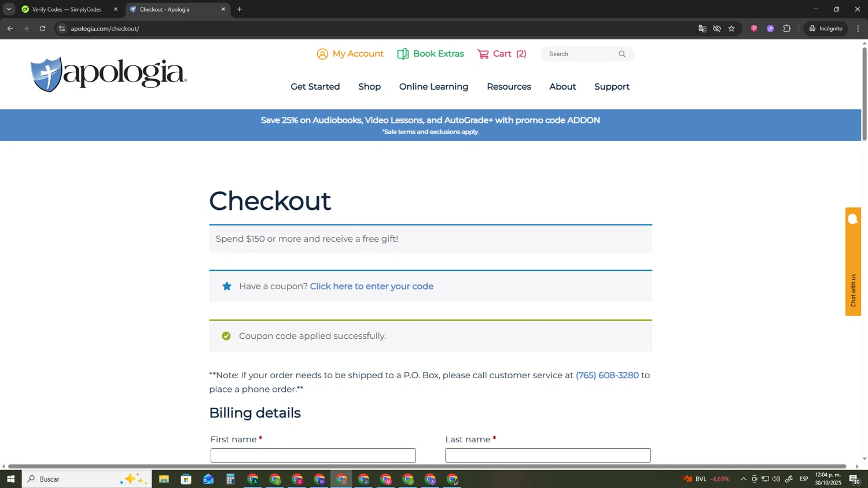This screenshot has width=868, height=488.
Task: Show hidden system tray icons
Action: pos(744,479)
